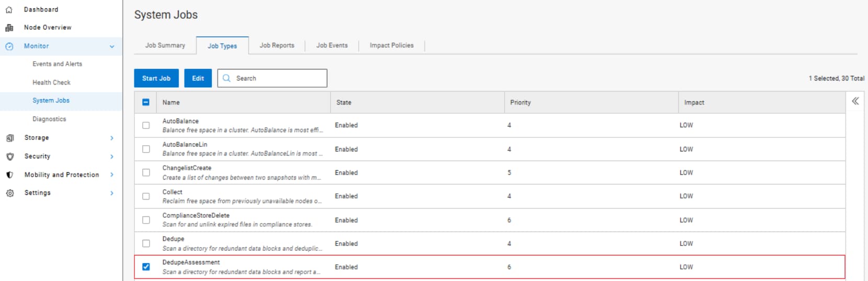The height and width of the screenshot is (281, 868).
Task: Click the Storage icon in sidebar
Action: 9,138
